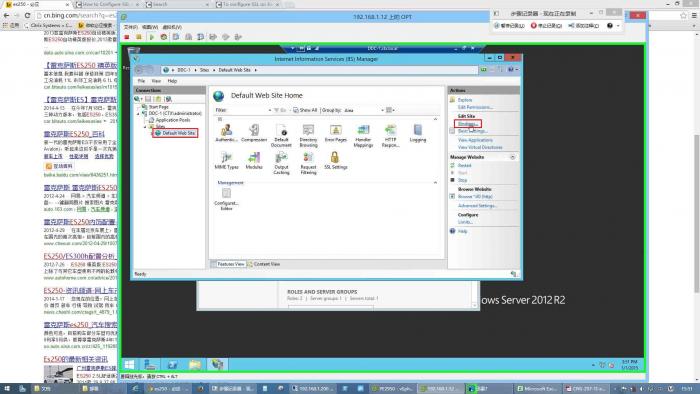This screenshot has height=394, width=700.
Task: Open the 视图(W) menu in VM console
Action: click(150, 27)
